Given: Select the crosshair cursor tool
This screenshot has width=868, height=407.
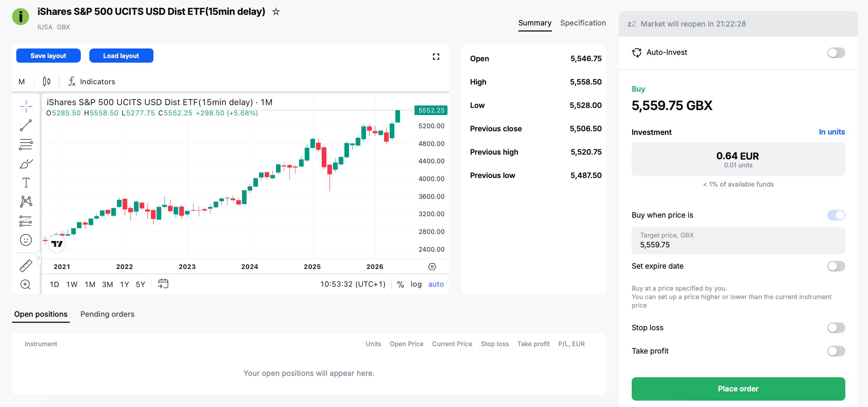Looking at the screenshot, I should coord(26,106).
